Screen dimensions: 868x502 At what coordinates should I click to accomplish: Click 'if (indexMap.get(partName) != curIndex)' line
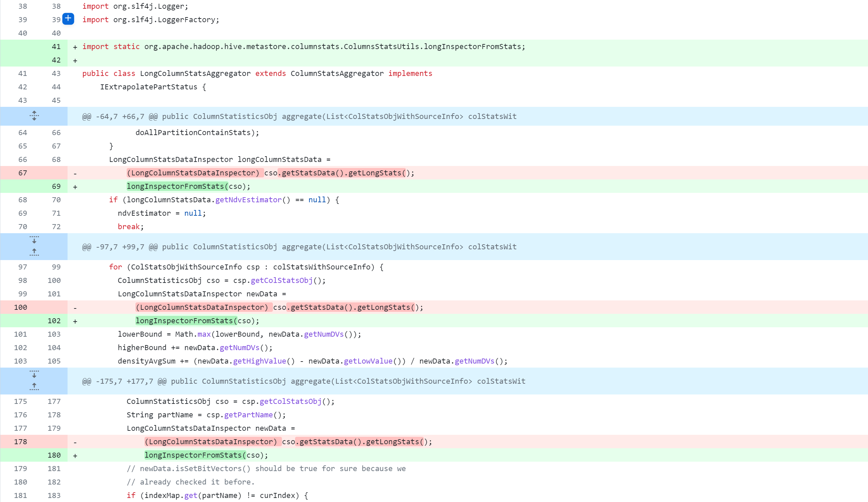tap(217, 495)
